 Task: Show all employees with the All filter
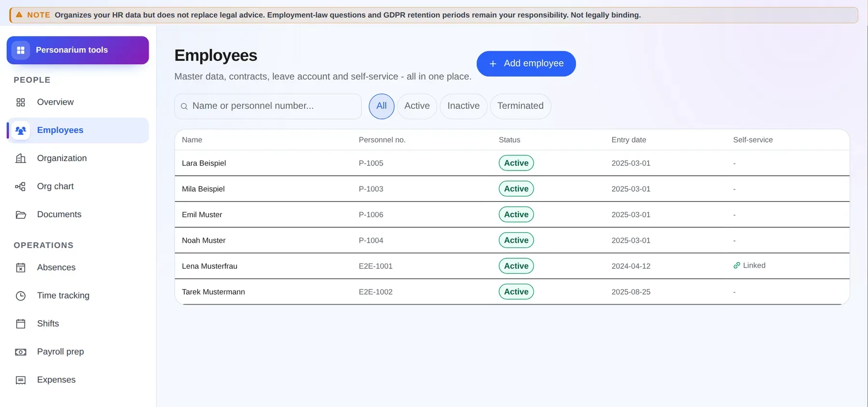381,106
